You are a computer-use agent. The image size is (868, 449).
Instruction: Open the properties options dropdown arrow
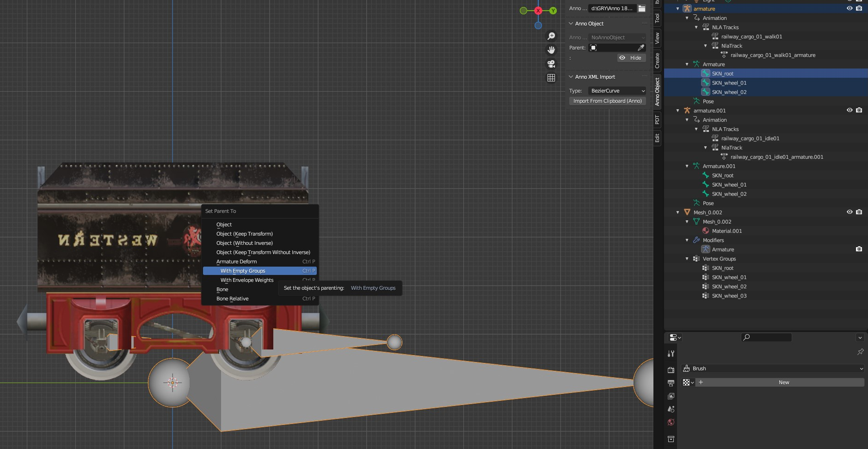tap(860, 337)
